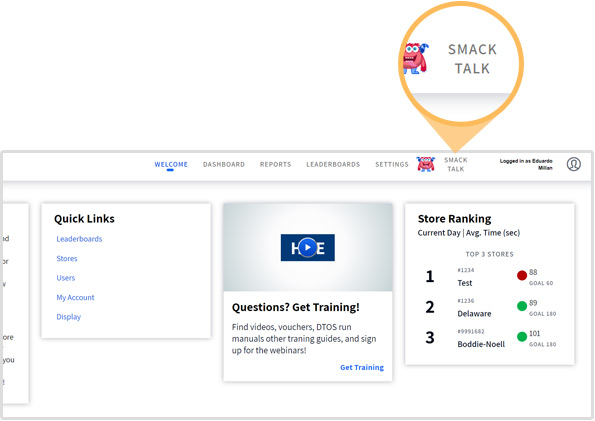
Task: Select the Delaware store name
Action: (474, 314)
